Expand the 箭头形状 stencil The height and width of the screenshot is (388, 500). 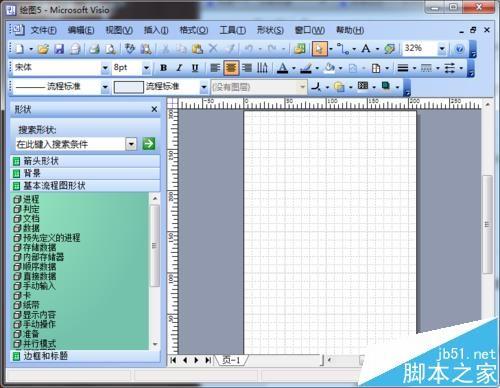click(85, 161)
